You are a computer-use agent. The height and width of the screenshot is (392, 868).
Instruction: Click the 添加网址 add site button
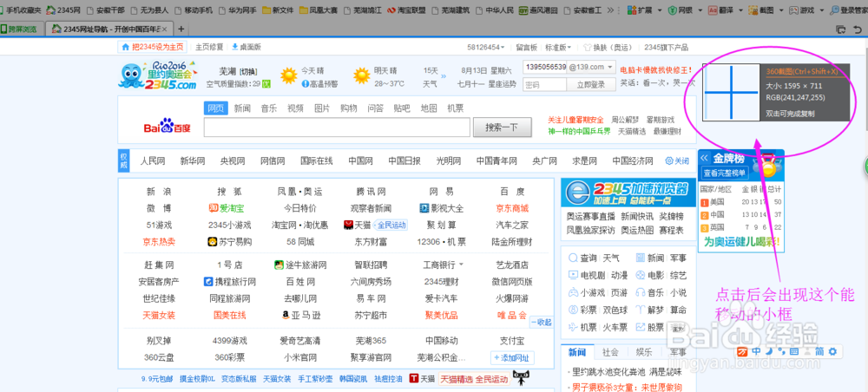513,357
